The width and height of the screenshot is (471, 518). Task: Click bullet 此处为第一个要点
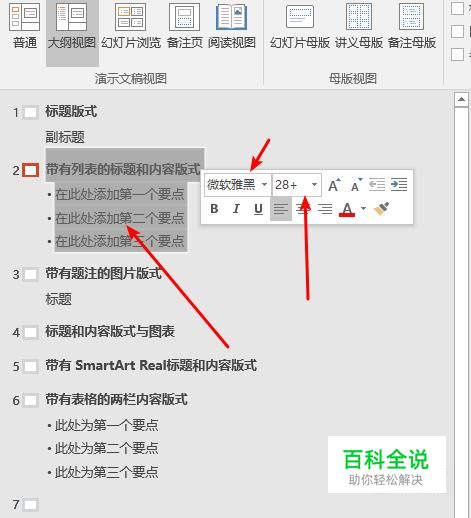[107, 425]
